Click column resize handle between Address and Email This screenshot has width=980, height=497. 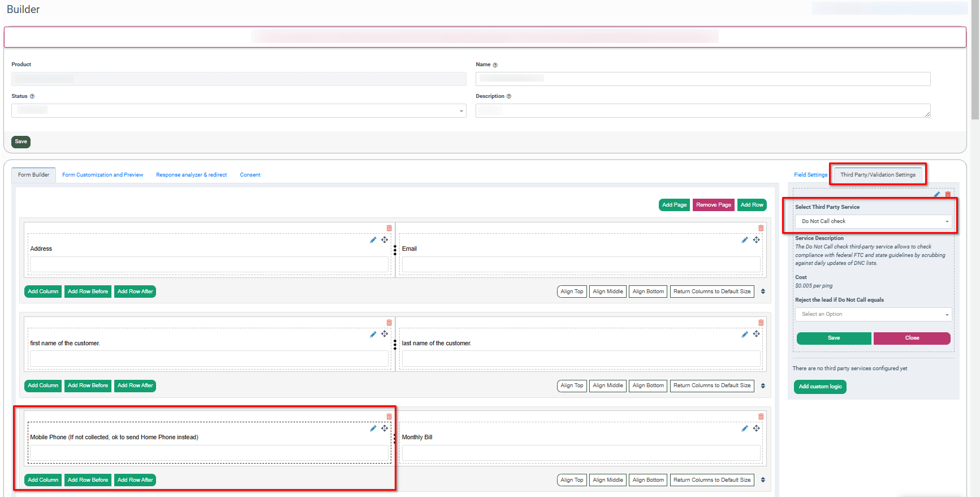click(395, 250)
